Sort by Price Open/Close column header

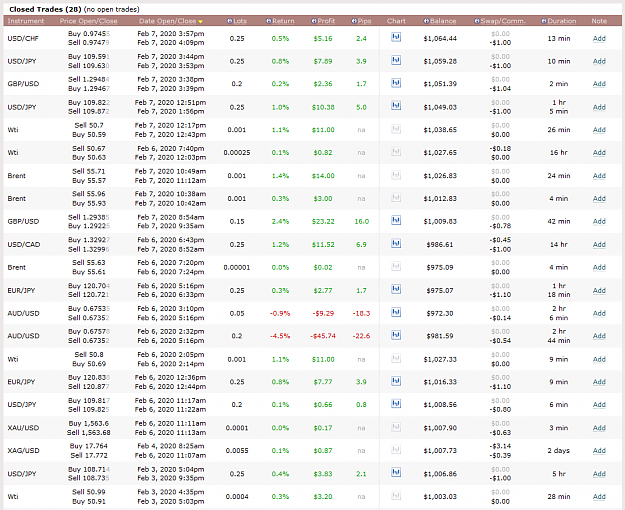[88, 21]
